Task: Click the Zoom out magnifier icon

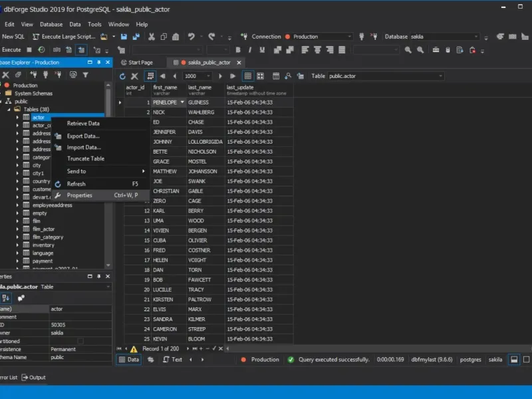Action: (x=420, y=50)
